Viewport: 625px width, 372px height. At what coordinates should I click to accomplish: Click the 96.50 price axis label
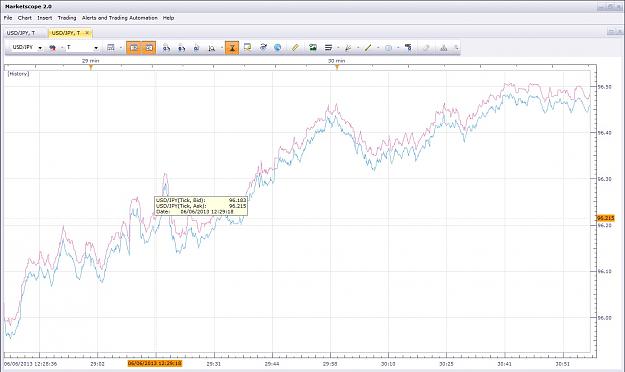click(604, 87)
